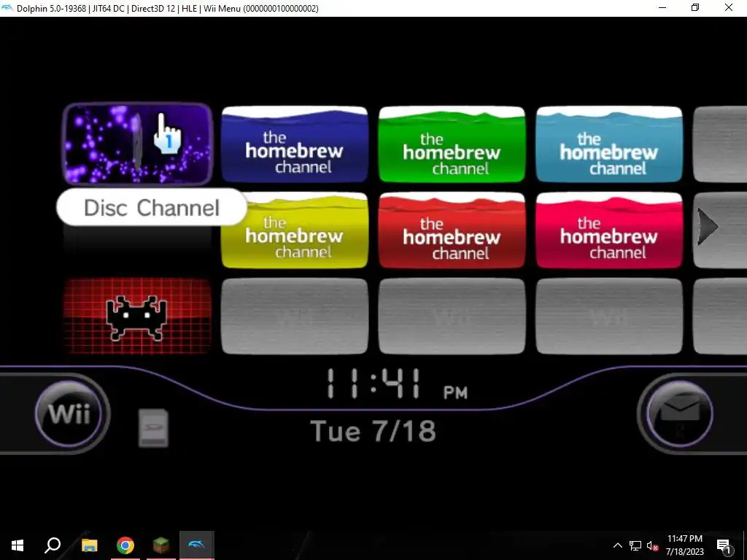The height and width of the screenshot is (560, 747).
Task: Launch the yellow Homebrew Channel
Action: pos(295,230)
